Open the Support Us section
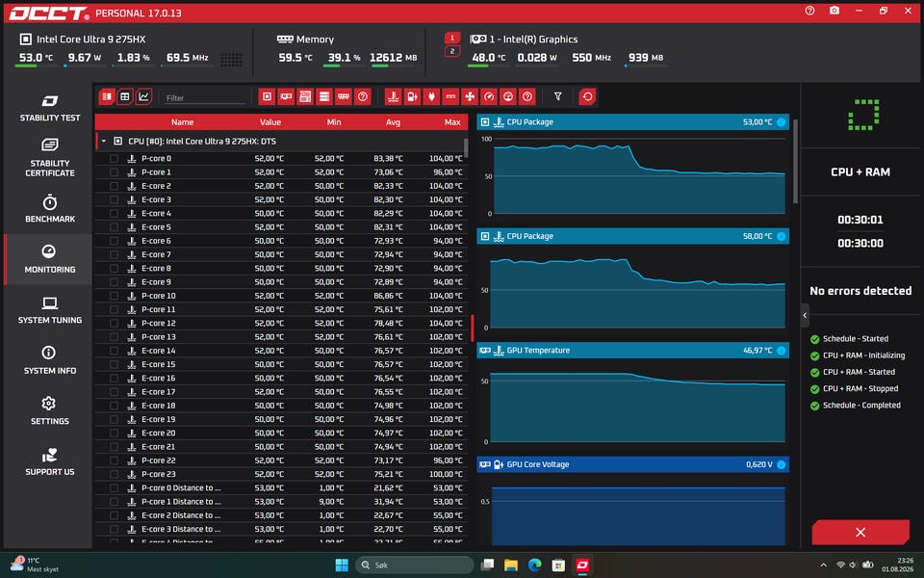924x578 pixels. [49, 462]
